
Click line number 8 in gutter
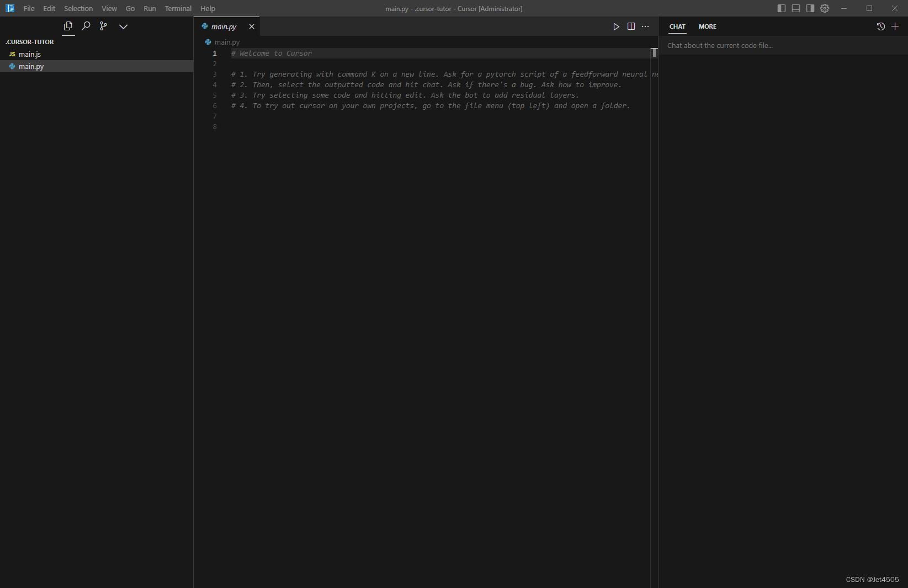pyautogui.click(x=215, y=126)
